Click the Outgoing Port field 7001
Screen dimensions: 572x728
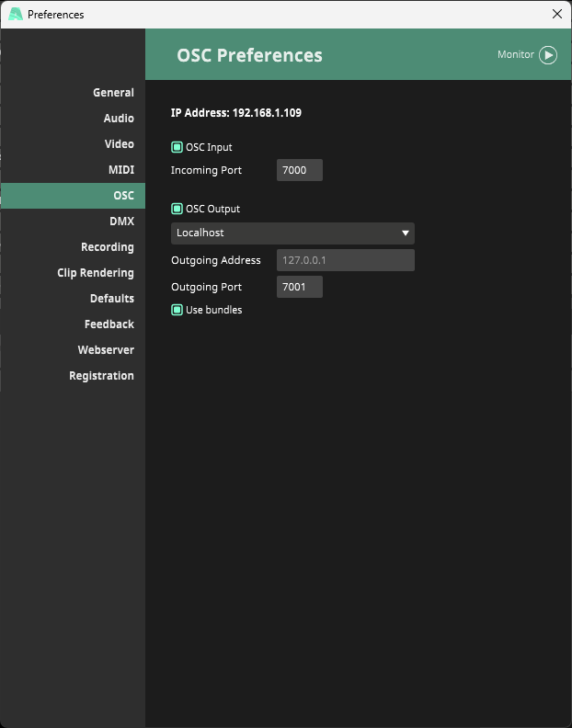[x=300, y=287]
